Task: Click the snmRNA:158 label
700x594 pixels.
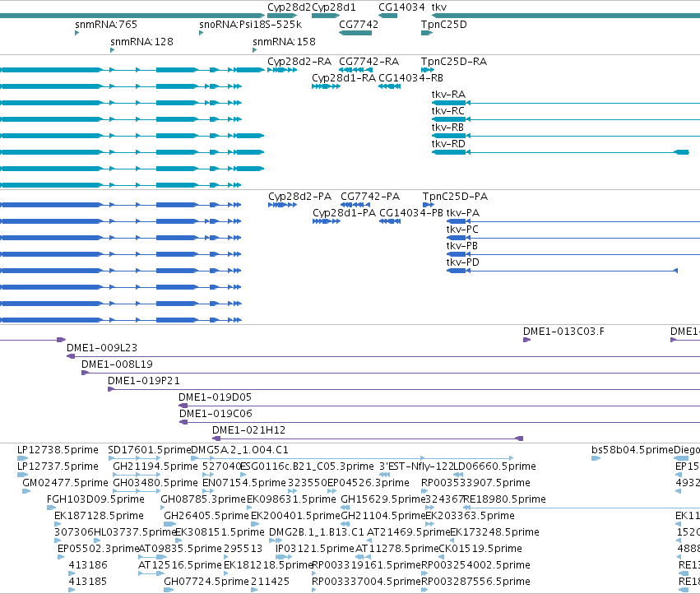Action: [284, 42]
